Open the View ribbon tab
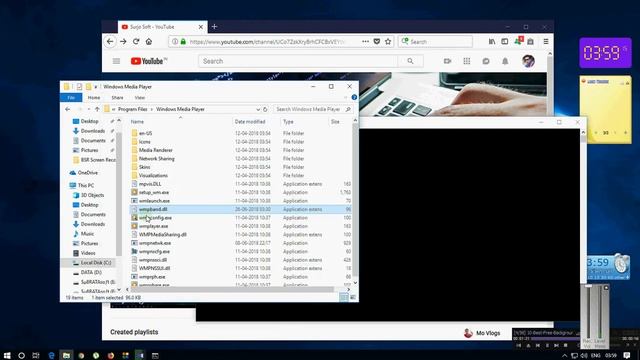 pyautogui.click(x=140, y=98)
